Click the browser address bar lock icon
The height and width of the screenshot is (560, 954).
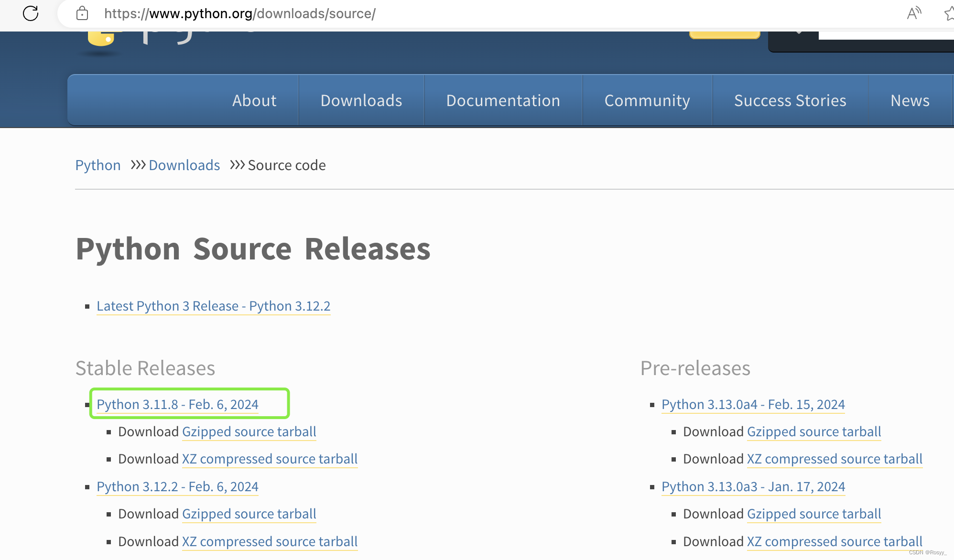coord(82,12)
